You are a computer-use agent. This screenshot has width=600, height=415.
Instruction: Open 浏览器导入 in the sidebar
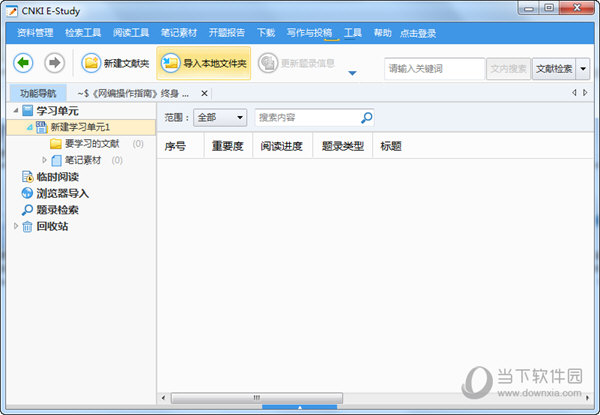pyautogui.click(x=62, y=193)
